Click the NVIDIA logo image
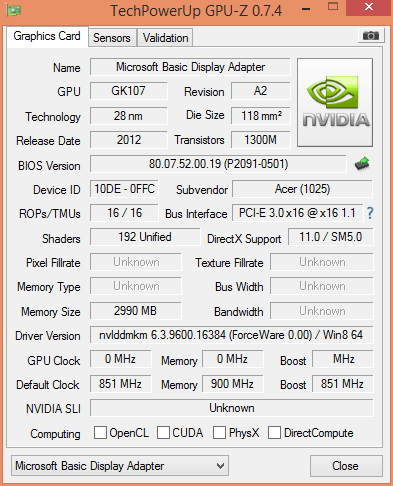This screenshot has height=486, width=393. pyautogui.click(x=335, y=102)
